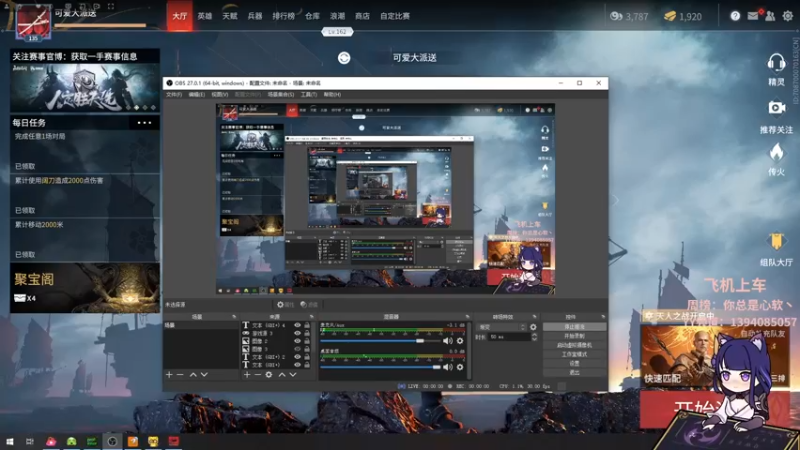This screenshot has height=450, width=800.
Task: Open the 编辑(E) menu in OBS
Action: [x=196, y=94]
